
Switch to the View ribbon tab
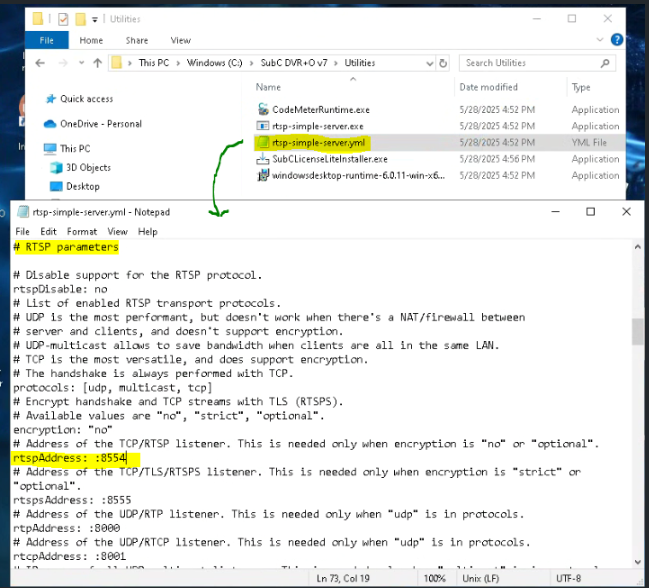point(180,41)
